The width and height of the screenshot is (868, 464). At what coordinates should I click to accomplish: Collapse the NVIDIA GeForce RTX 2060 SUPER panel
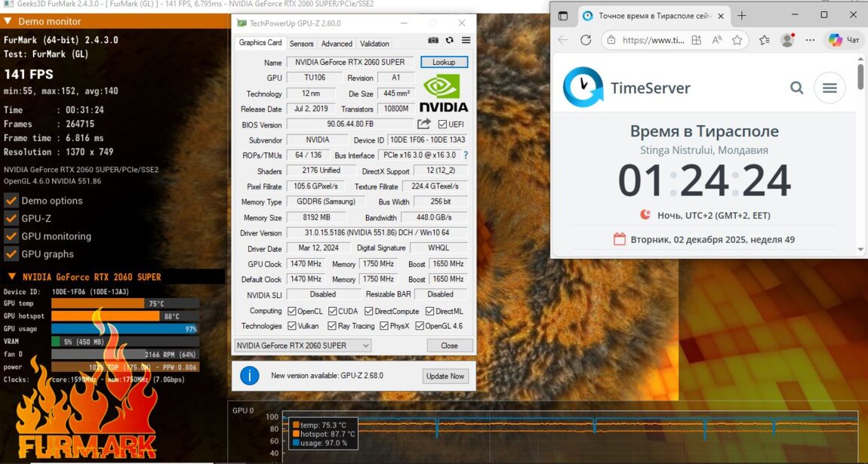click(12, 277)
